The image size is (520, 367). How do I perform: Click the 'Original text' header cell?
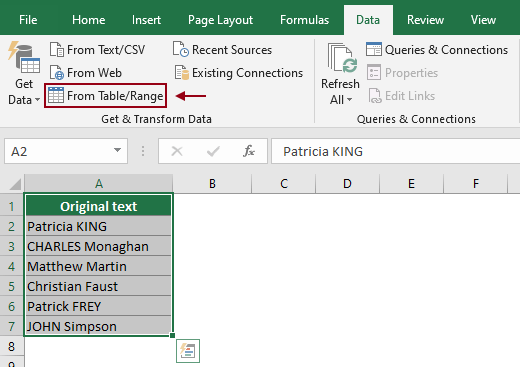pos(99,206)
